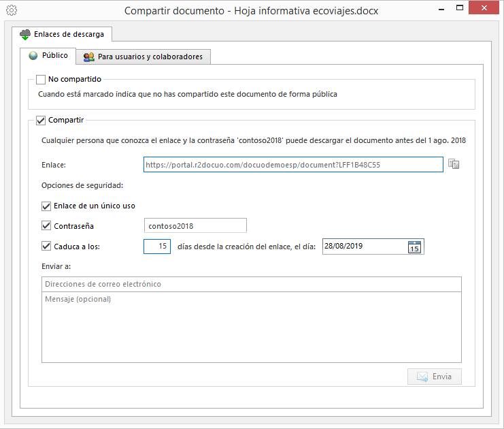Click the globe icon on Público tab
504x429 pixels.
[x=33, y=56]
